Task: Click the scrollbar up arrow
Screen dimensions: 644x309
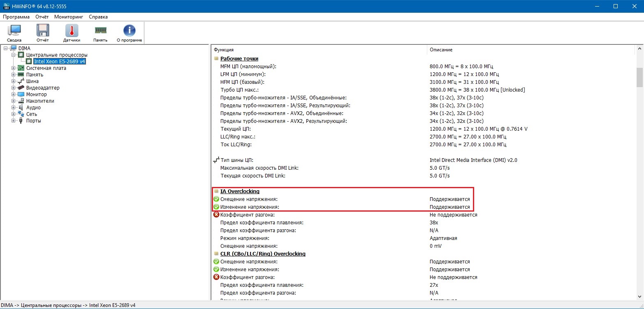Action: click(x=639, y=48)
